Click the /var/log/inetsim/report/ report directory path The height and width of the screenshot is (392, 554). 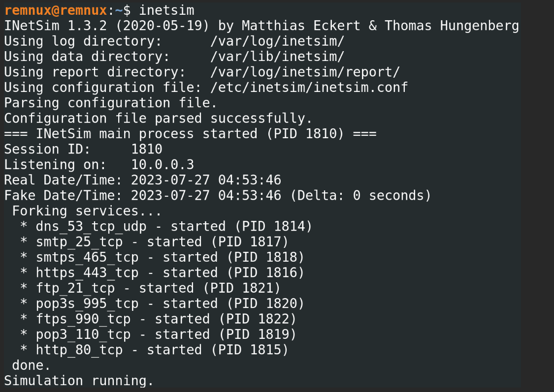(304, 72)
